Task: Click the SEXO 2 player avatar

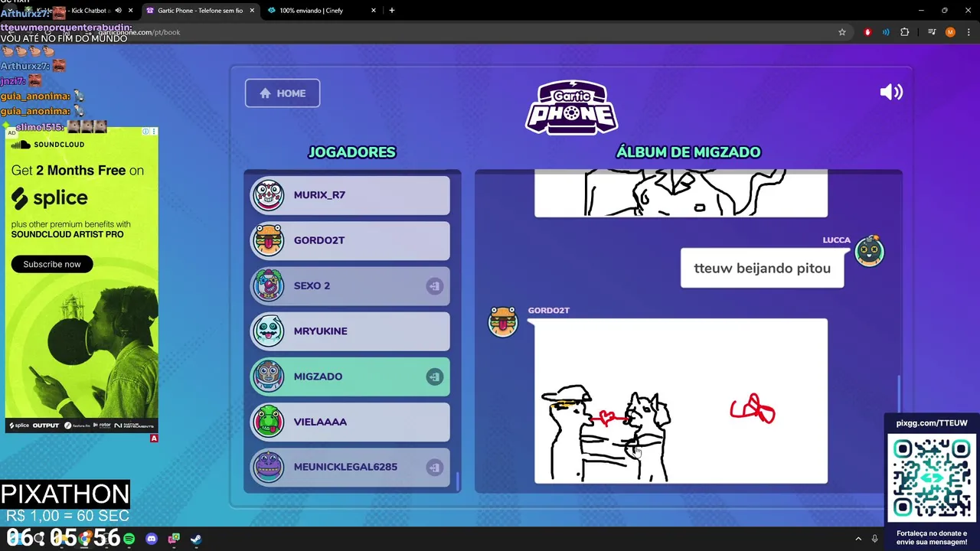Action: (269, 285)
